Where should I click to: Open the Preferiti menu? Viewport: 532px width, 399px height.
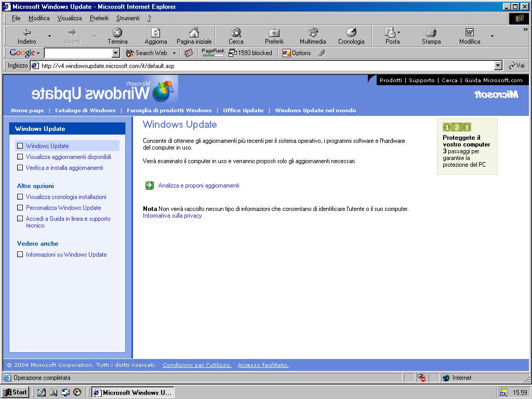coord(99,18)
